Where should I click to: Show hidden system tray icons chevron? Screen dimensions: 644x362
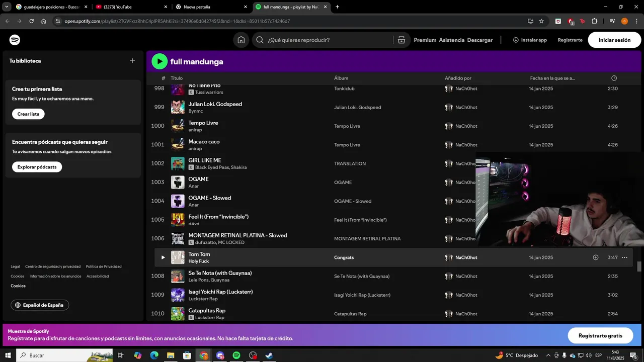click(x=548, y=355)
